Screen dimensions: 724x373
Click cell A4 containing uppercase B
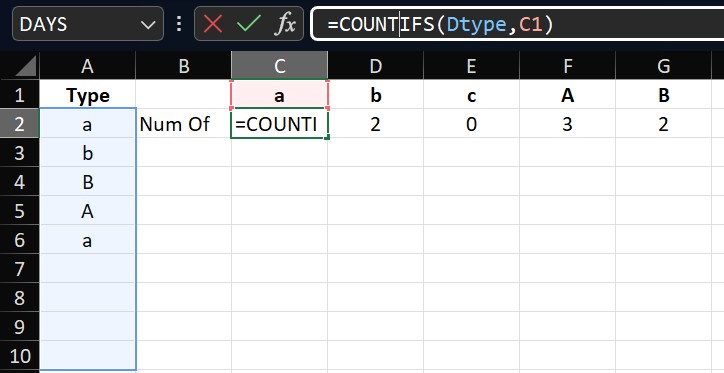click(x=87, y=182)
